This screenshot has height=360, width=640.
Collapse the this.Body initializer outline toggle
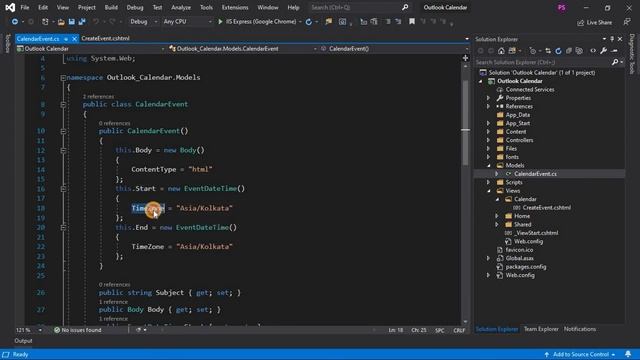point(63,150)
